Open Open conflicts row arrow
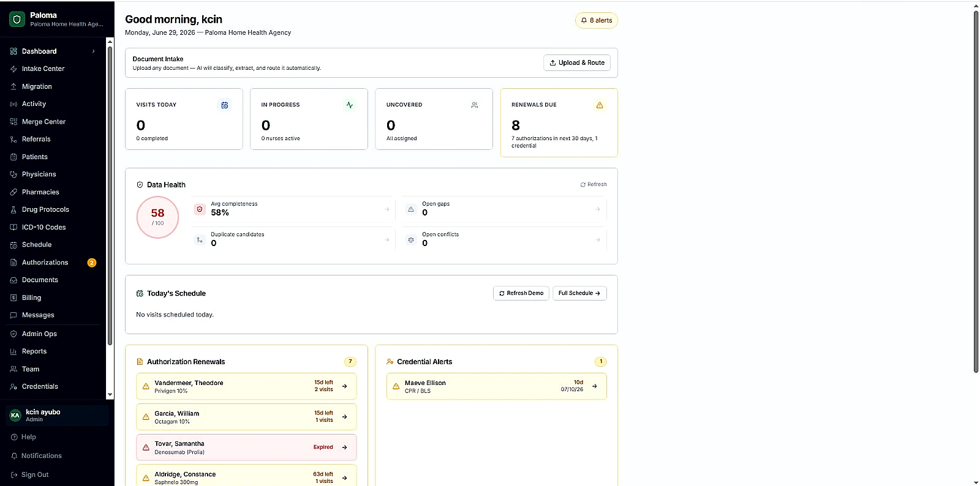Image resolution: width=980 pixels, height=486 pixels. 598,240
